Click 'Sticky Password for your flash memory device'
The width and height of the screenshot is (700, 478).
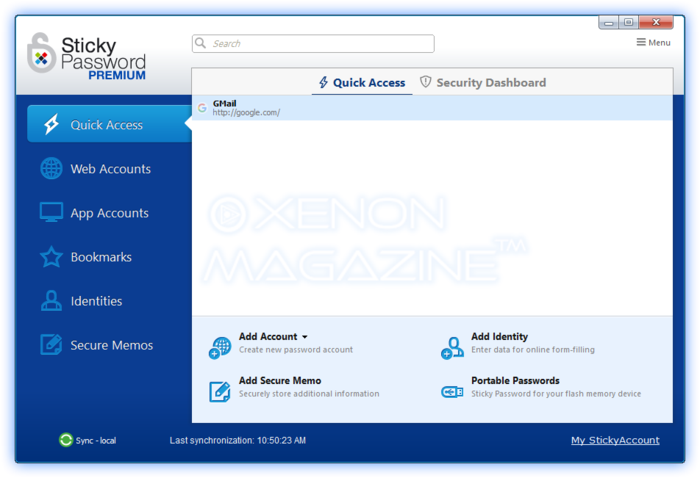pos(556,394)
